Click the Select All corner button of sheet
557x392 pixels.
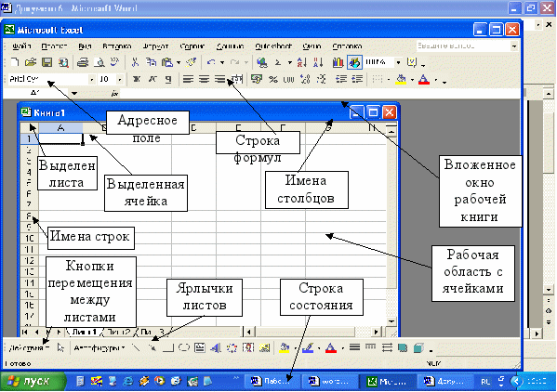tap(29, 127)
